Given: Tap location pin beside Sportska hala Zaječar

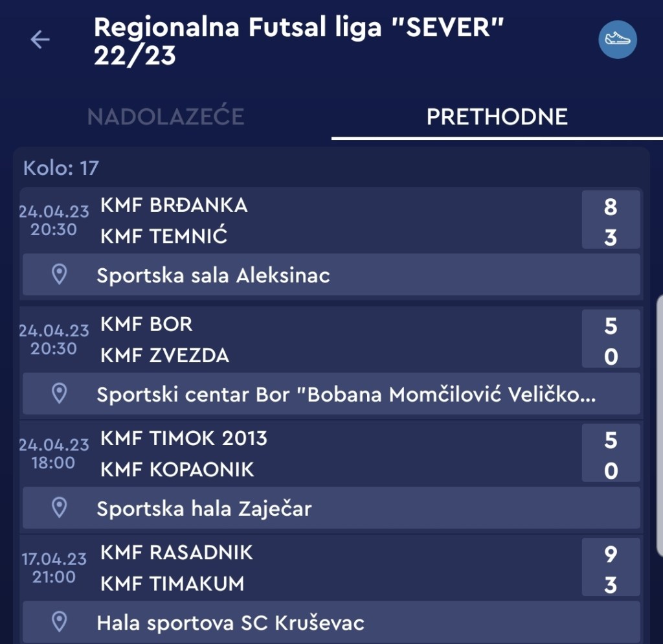Looking at the screenshot, I should [60, 507].
